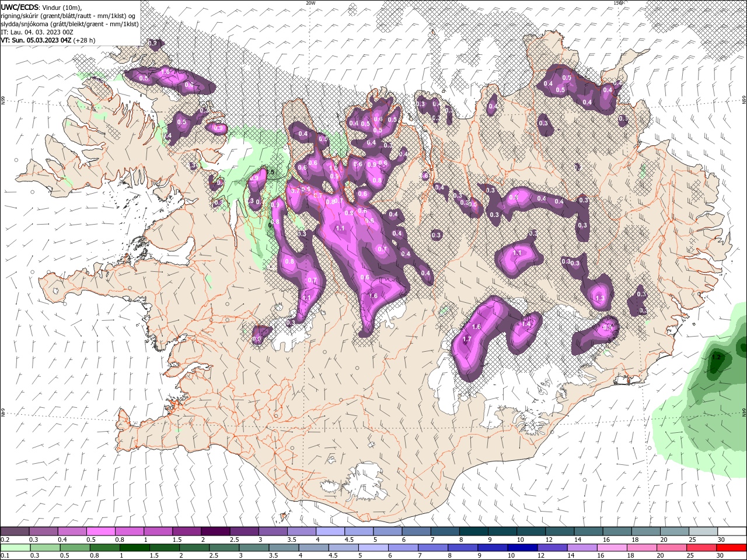Click the valid time 'VT: Sun. 05.03.2023 04Z'
The image size is (747, 560).
36,40
